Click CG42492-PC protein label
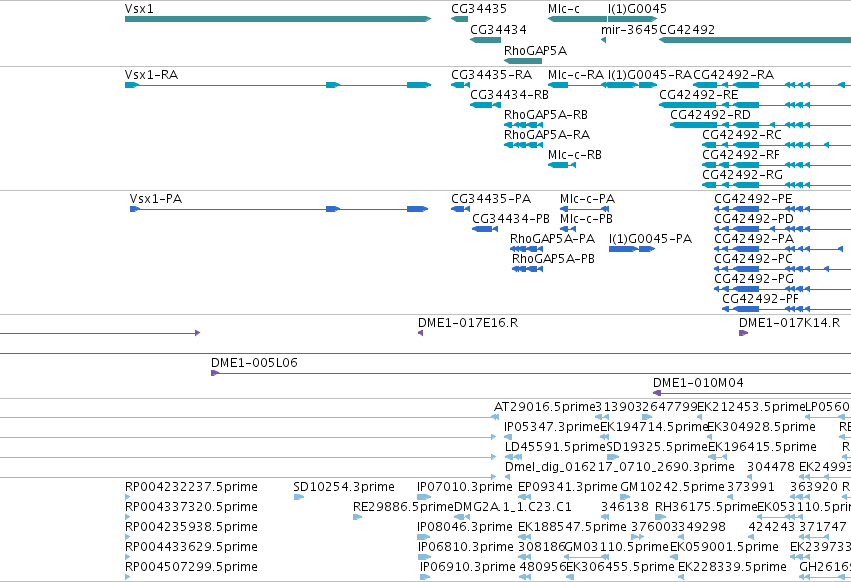Viewport: 851px width, 582px height. [x=753, y=258]
